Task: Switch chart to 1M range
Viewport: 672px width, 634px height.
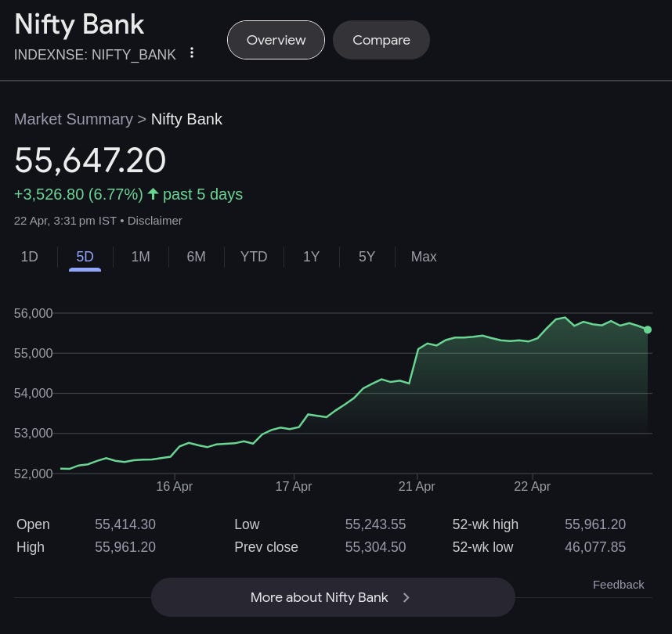Action: (x=140, y=257)
